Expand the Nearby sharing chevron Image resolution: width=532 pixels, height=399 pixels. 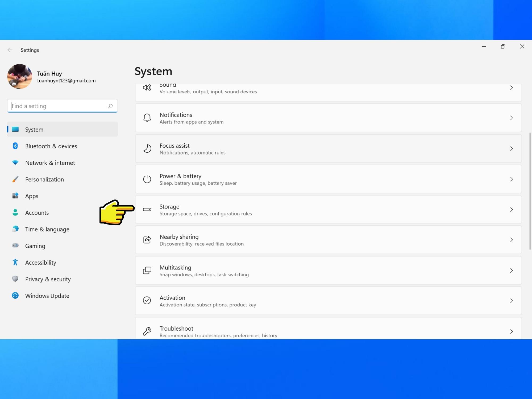[x=511, y=240]
